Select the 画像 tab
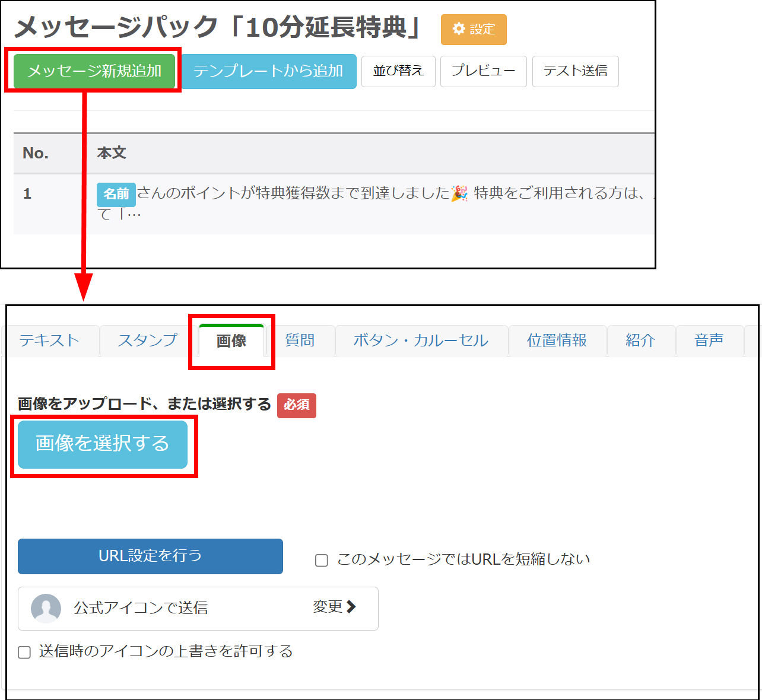 (231, 341)
